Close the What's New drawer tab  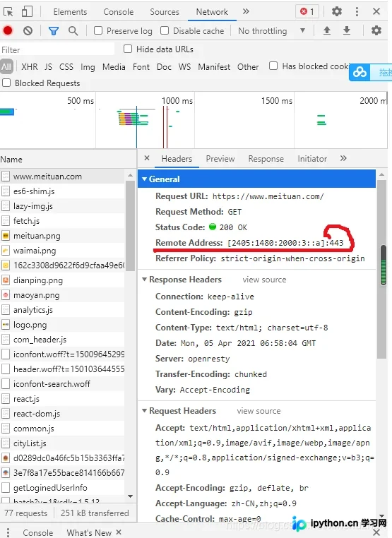pyautogui.click(x=119, y=532)
